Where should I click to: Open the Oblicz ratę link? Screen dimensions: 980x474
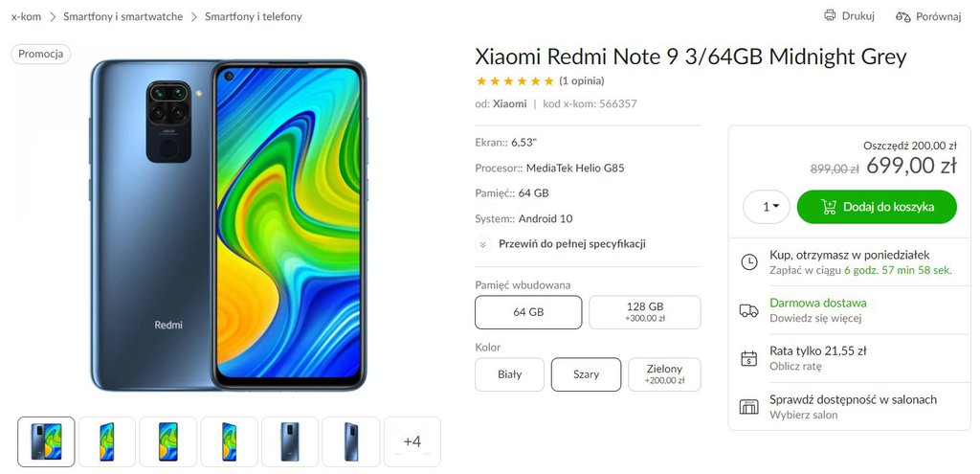coord(795,367)
